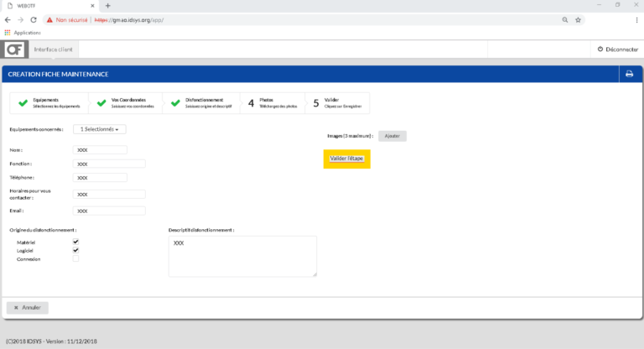Enable the Connexion checkbox
This screenshot has height=349, width=644.
(x=75, y=258)
